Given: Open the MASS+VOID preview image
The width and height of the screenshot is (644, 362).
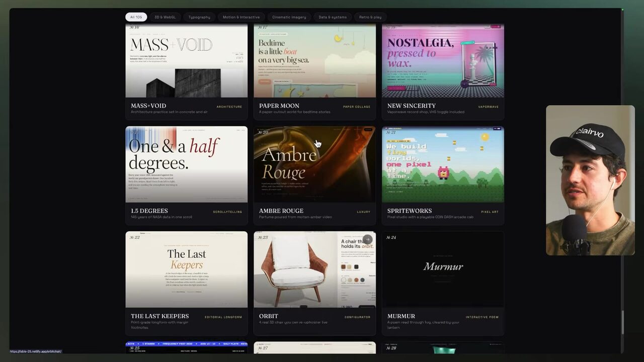Looking at the screenshot, I should point(187,60).
